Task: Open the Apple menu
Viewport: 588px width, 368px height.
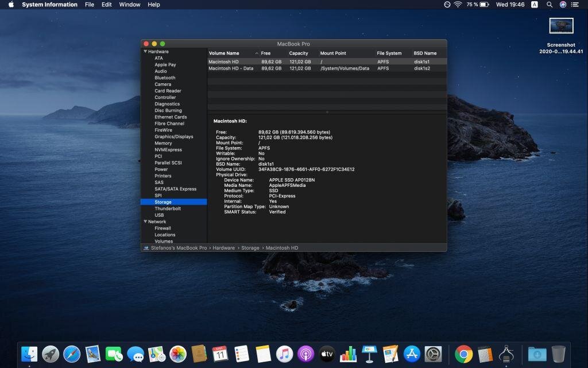Action: click(11, 5)
